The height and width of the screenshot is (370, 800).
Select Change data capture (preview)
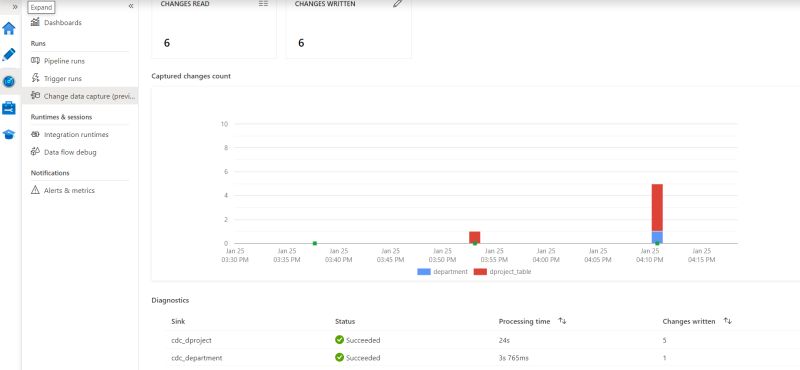(x=80, y=96)
